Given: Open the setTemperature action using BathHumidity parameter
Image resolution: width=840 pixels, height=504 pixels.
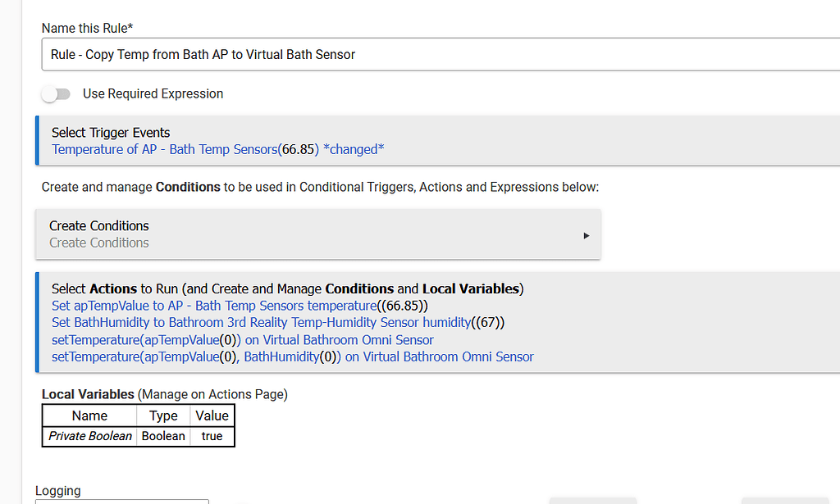Looking at the screenshot, I should pos(292,356).
